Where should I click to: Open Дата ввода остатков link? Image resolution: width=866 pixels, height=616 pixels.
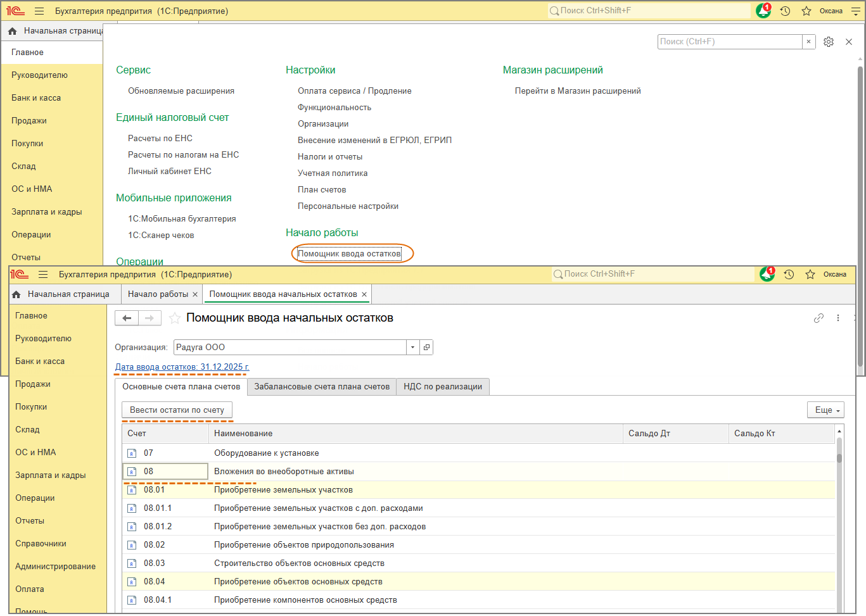click(x=182, y=367)
